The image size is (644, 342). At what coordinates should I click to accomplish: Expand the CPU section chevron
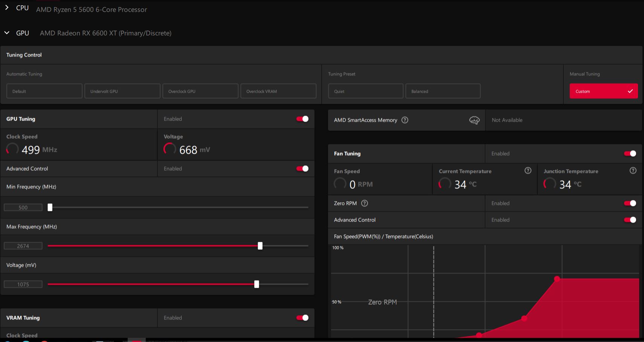tap(7, 8)
